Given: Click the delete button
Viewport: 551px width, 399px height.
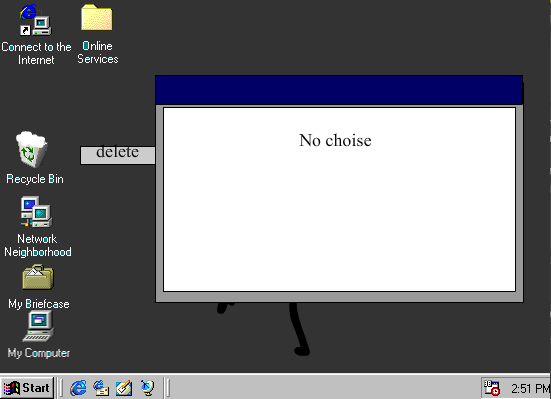Looking at the screenshot, I should pyautogui.click(x=118, y=155).
